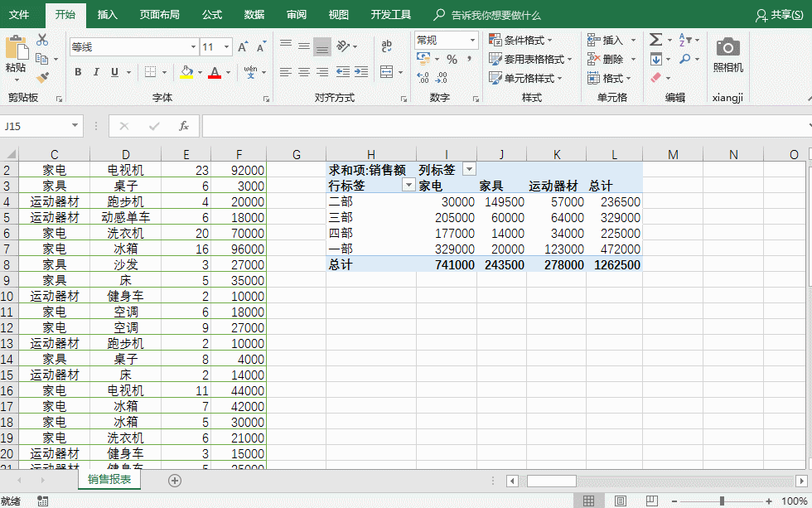This screenshot has height=508, width=812.
Task: Toggle bottom vertical alignment
Action: coord(322,46)
